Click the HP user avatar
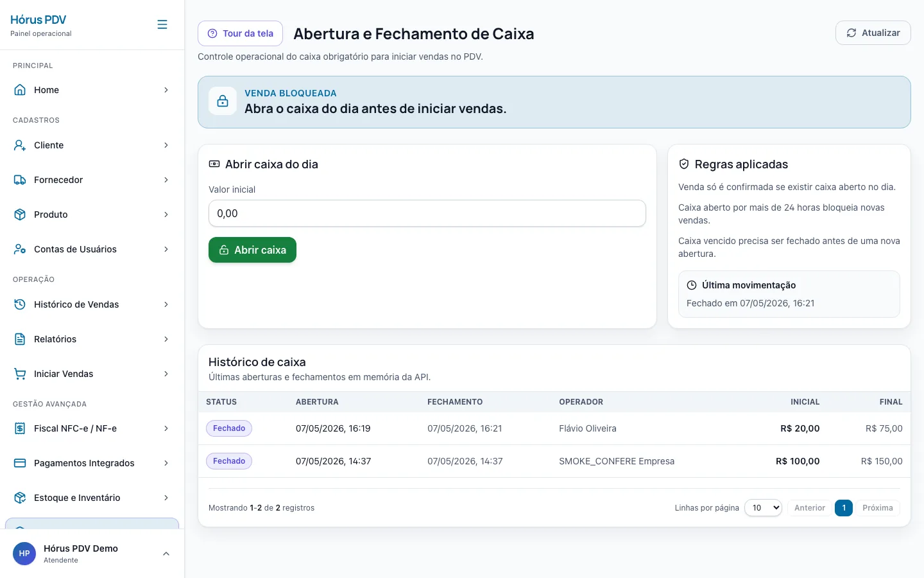This screenshot has width=924, height=578. 24,554
